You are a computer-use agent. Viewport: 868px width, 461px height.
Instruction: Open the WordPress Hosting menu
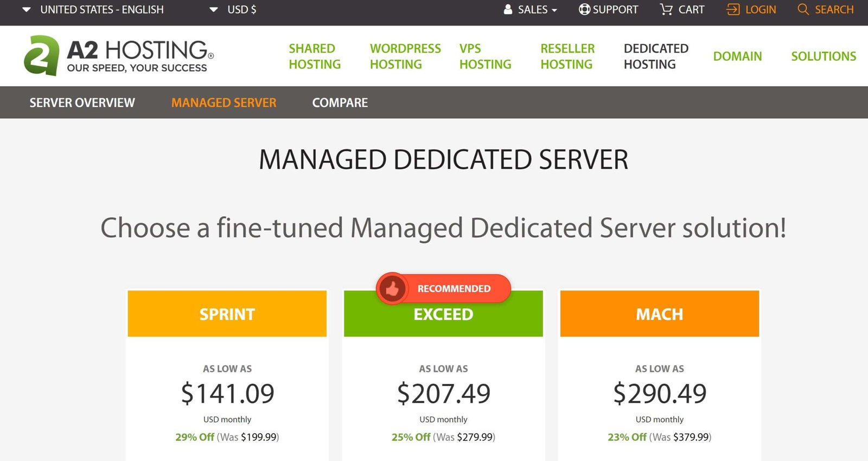pos(405,56)
